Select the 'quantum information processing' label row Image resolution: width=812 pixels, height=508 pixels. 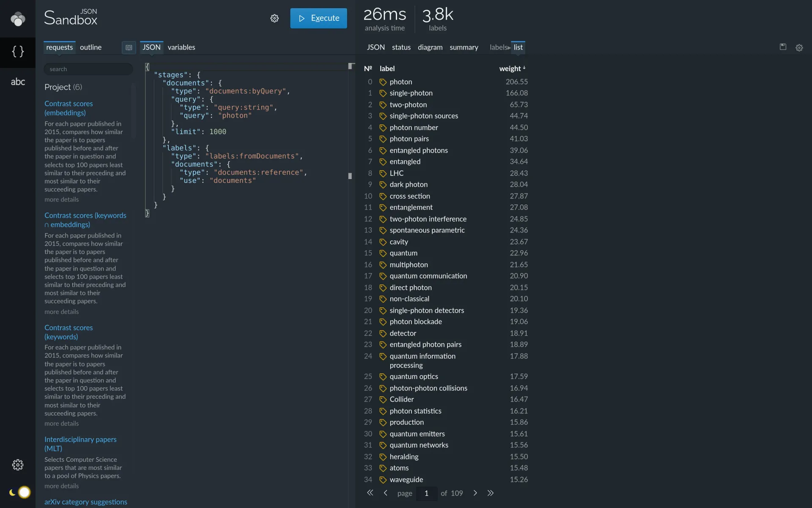tap(446, 361)
